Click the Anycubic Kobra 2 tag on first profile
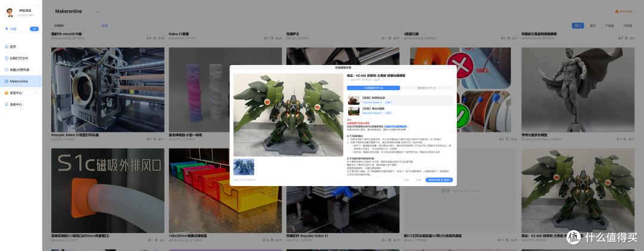The image size is (644, 251). [371, 103]
